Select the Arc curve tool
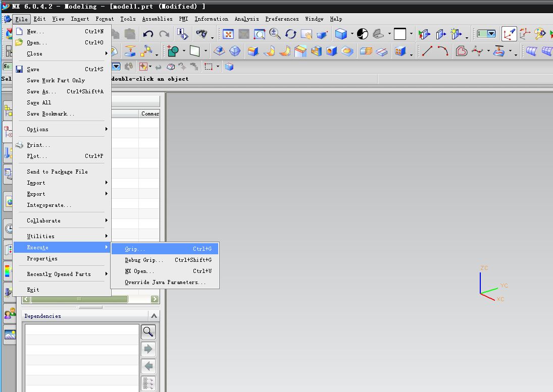553x392 pixels. [443, 51]
